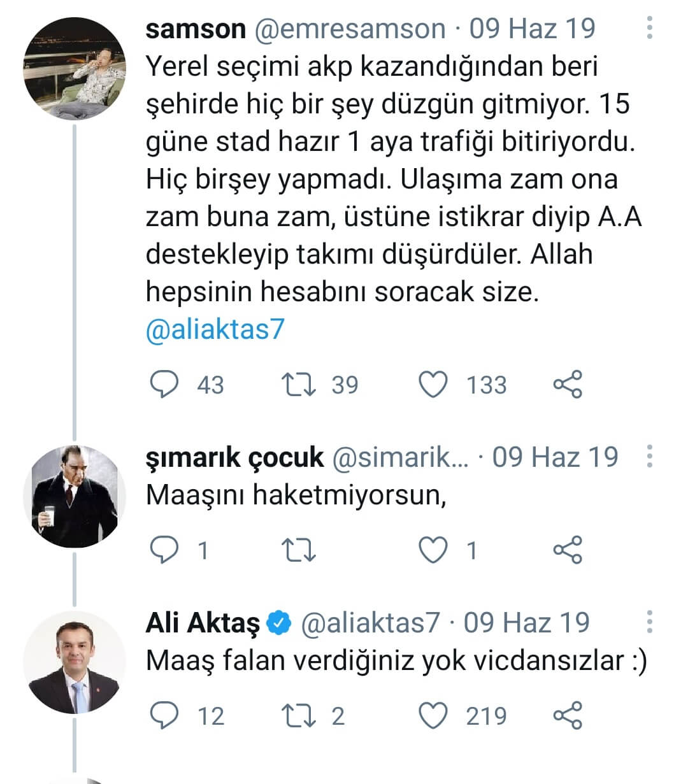The width and height of the screenshot is (688, 784).
Task: Open more options for şımarık çocuk's tweet
Action: [649, 457]
